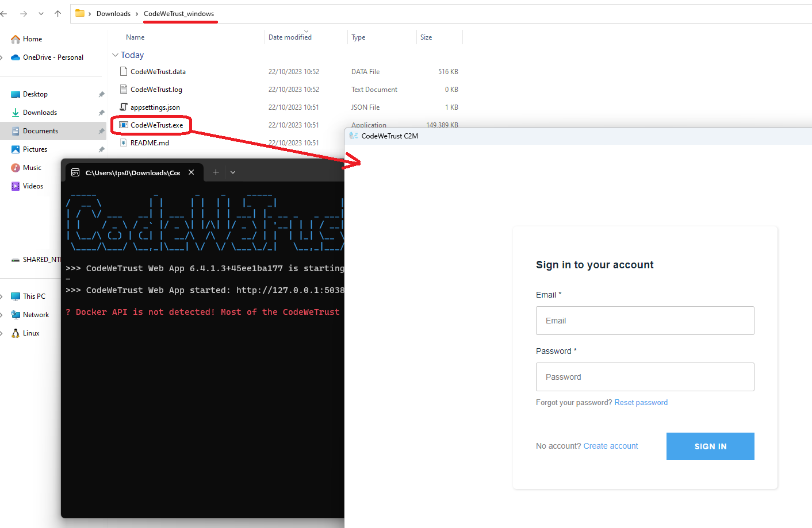Open the Create account link
The image size is (812, 528).
coord(611,446)
